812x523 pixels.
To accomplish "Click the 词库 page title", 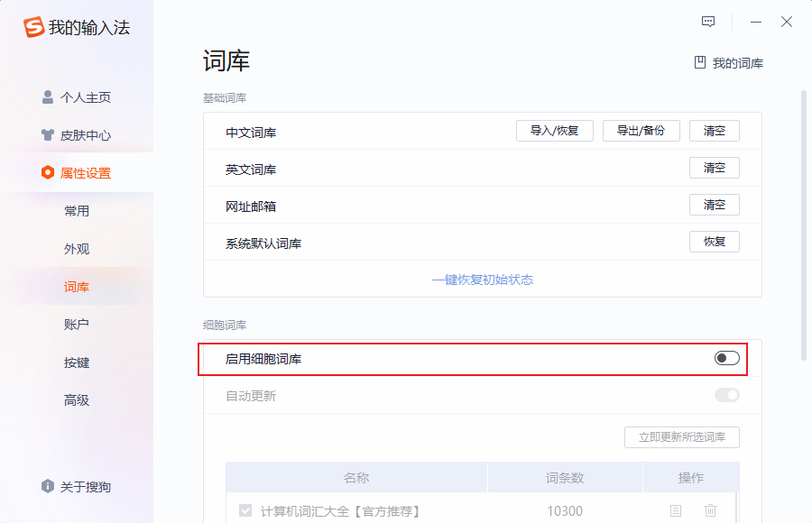I will pyautogui.click(x=226, y=61).
